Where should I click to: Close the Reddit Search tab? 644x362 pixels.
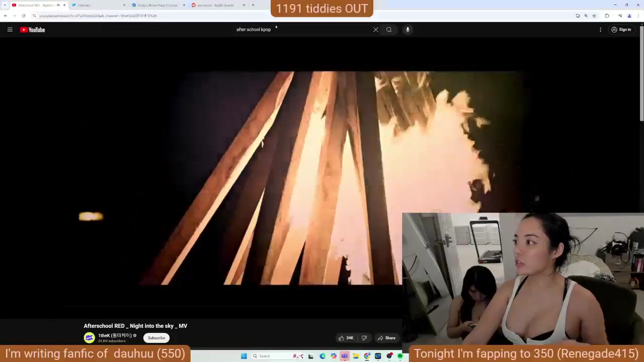244,5
